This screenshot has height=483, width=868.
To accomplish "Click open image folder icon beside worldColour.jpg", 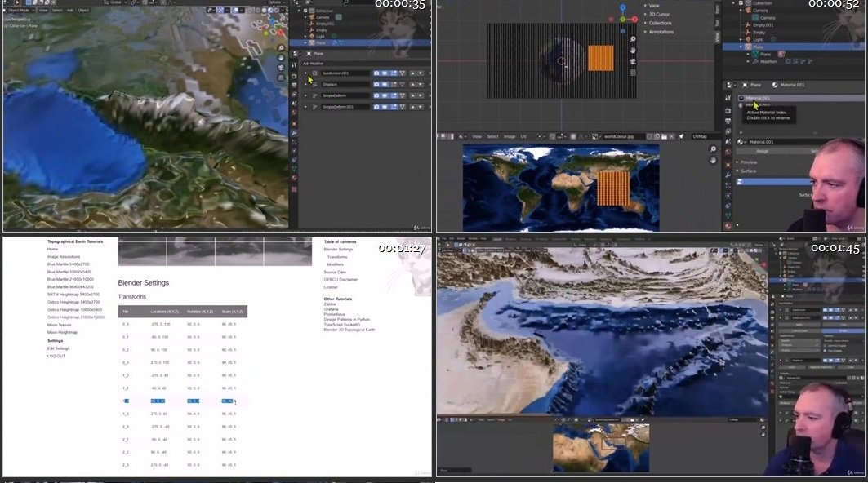I will coord(664,136).
